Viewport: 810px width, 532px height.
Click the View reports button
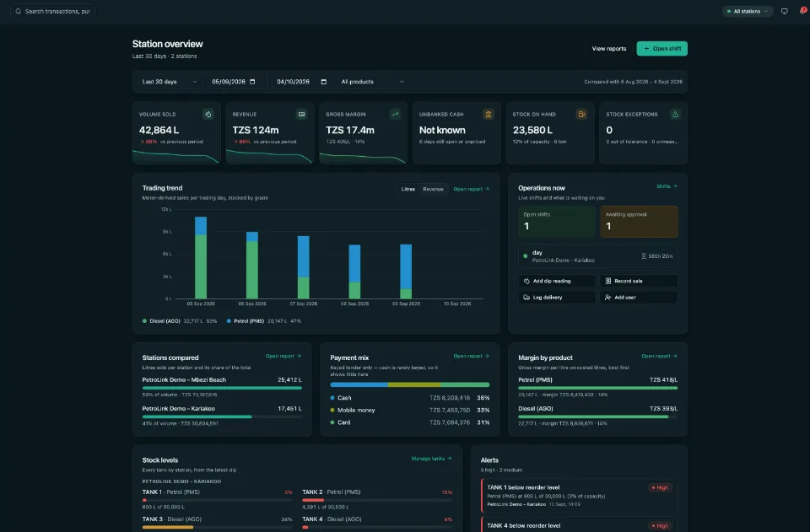point(609,49)
